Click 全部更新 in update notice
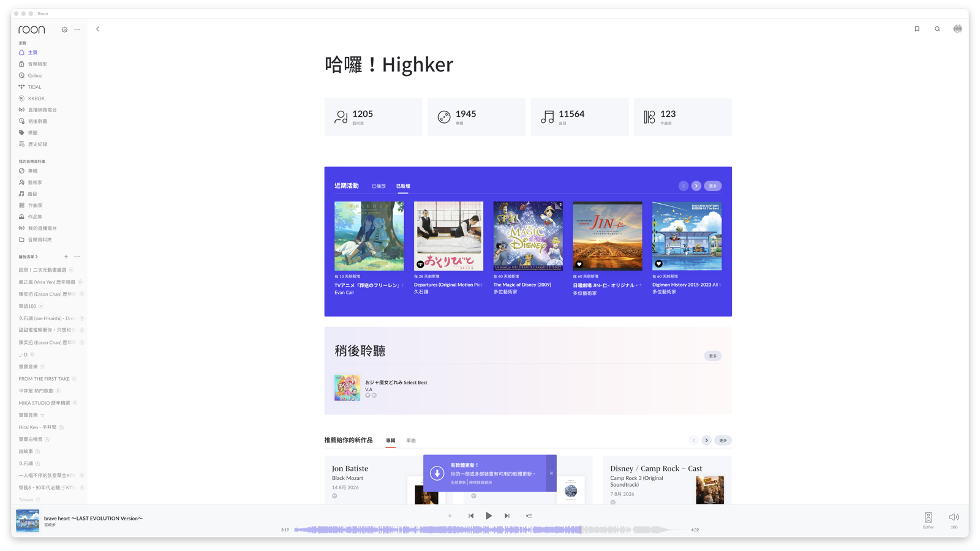Viewport: 980px width, 551px height. (x=458, y=482)
